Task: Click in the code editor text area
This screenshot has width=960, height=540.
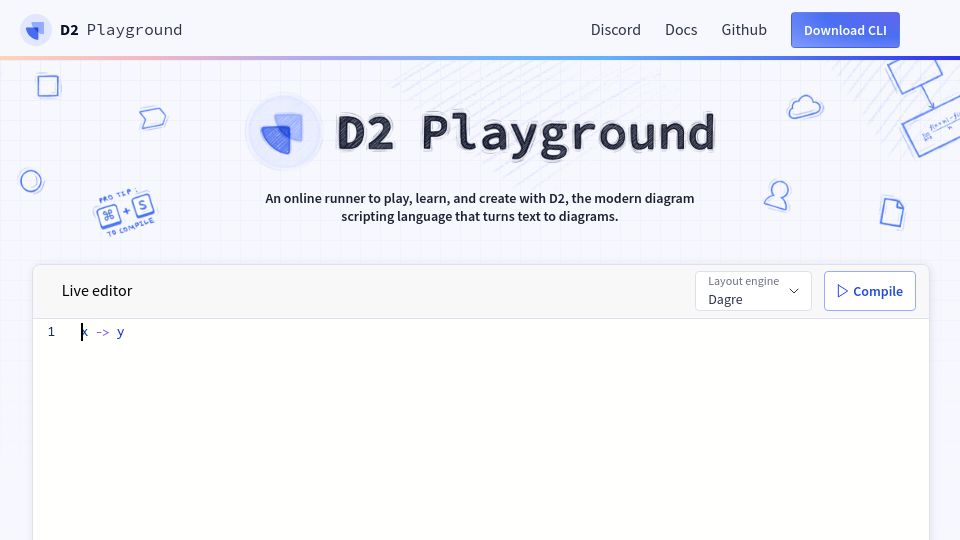Action: [x=481, y=429]
